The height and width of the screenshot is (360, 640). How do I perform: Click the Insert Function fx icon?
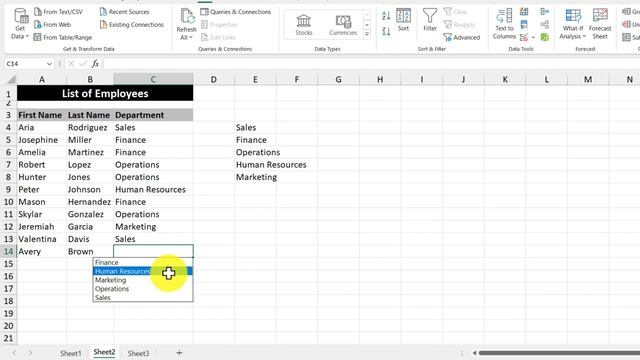[95, 64]
